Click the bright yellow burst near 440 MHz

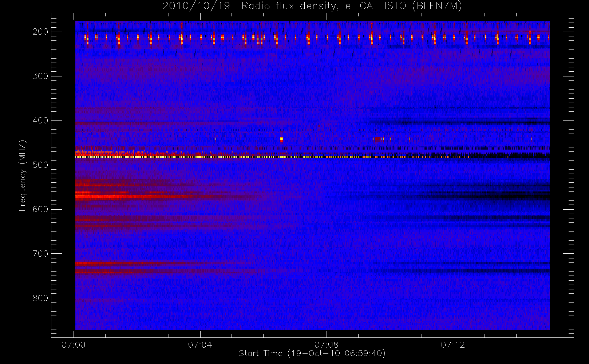coord(281,139)
